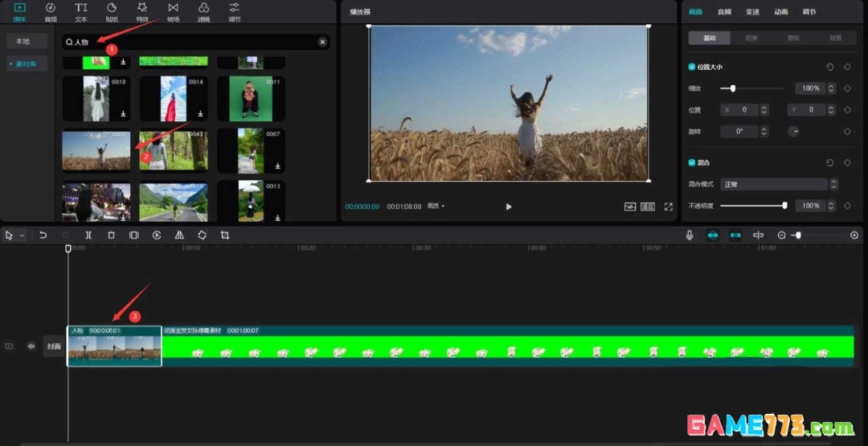
Task: Expand the selection tool cursor dropdown arrow
Action: (22, 235)
